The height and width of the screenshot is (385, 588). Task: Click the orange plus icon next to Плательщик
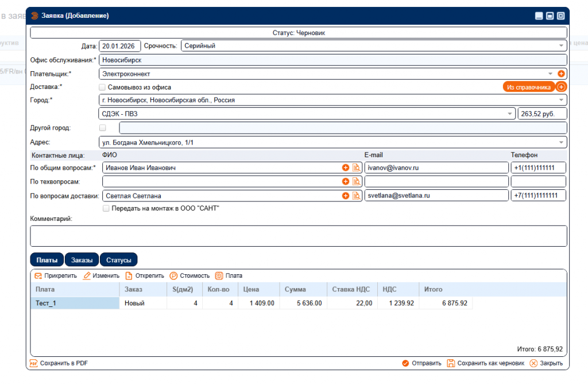(562, 73)
